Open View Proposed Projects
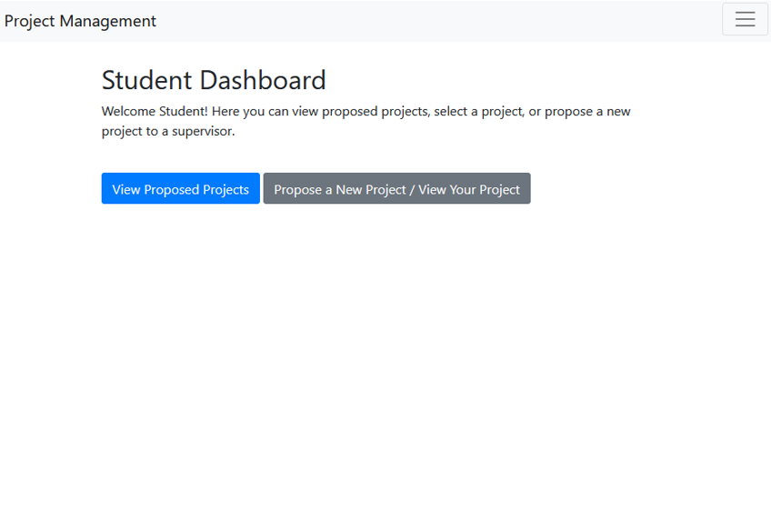 pos(180,188)
